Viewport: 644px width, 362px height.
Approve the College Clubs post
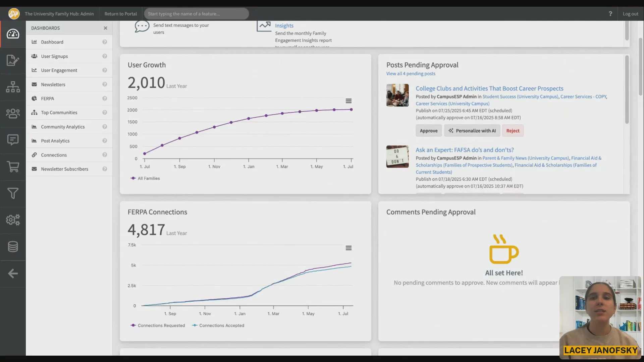point(428,131)
